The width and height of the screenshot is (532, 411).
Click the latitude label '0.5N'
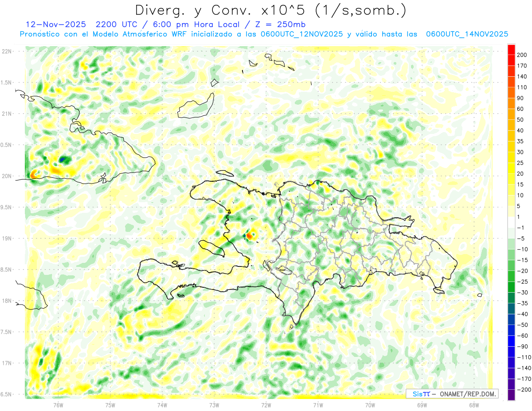(6, 145)
